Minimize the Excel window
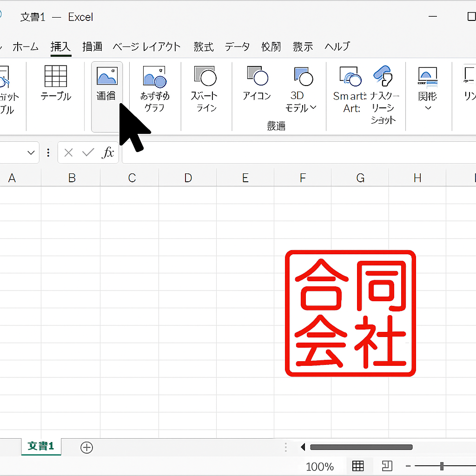 (433, 16)
